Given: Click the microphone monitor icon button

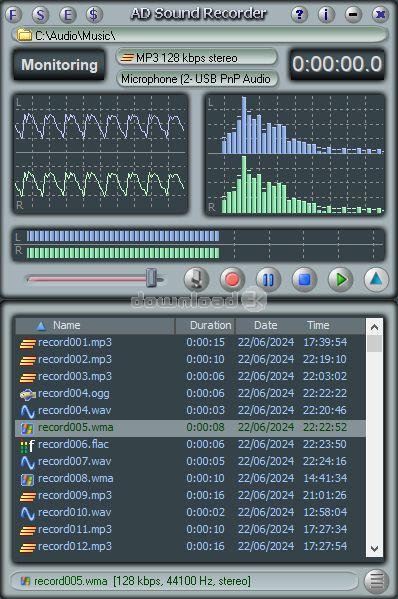Looking at the screenshot, I should pos(196,280).
